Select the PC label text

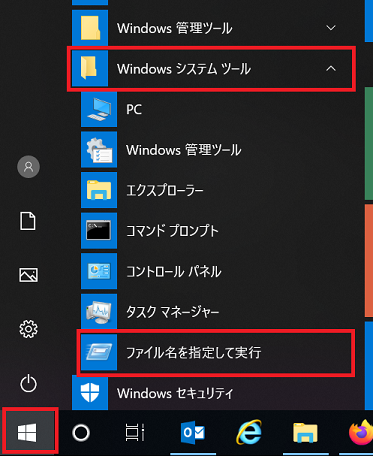click(134, 109)
